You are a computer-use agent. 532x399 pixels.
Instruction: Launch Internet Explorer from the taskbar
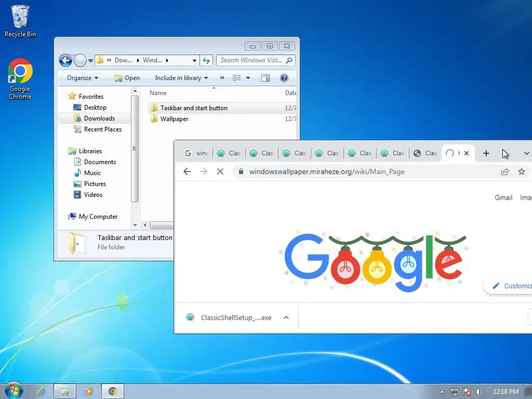pos(41,392)
